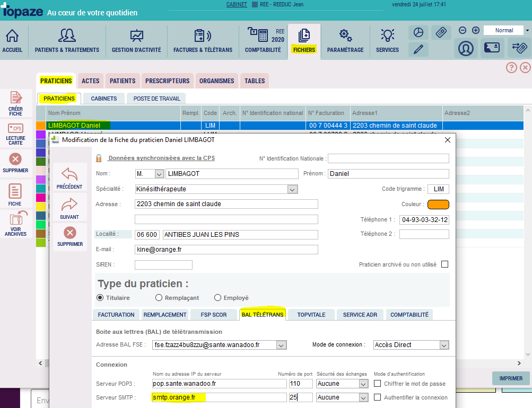
Task: Click Voir Archives icon
Action: [15, 223]
